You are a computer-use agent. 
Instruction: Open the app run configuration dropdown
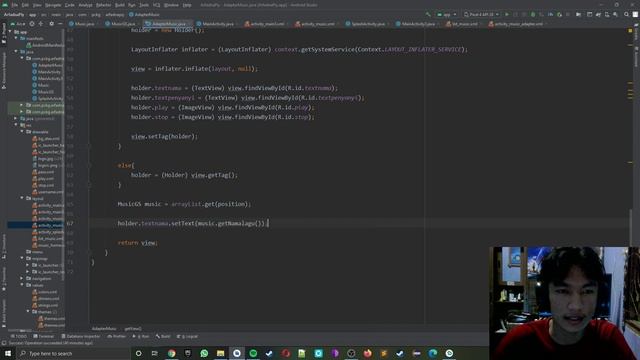point(447,14)
